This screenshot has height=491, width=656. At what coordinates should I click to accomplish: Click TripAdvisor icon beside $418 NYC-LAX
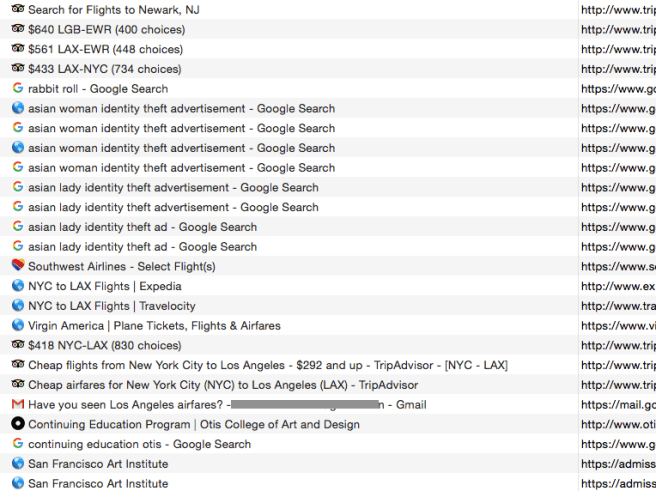[17, 345]
